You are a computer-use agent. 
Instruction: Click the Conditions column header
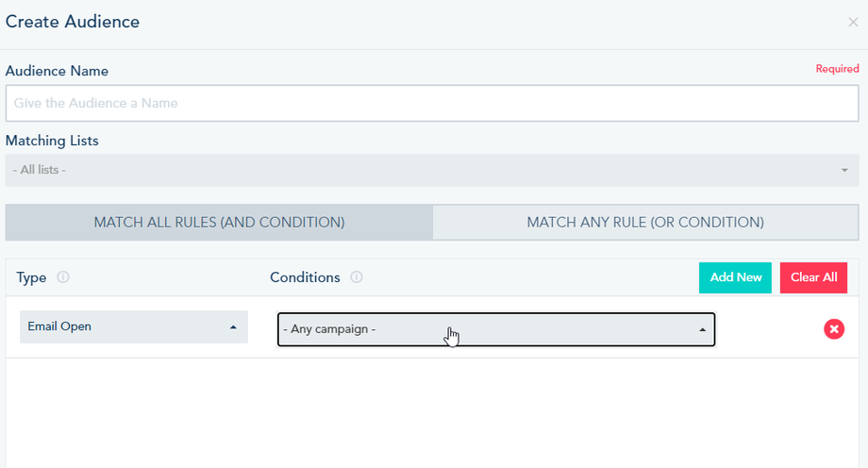point(305,277)
